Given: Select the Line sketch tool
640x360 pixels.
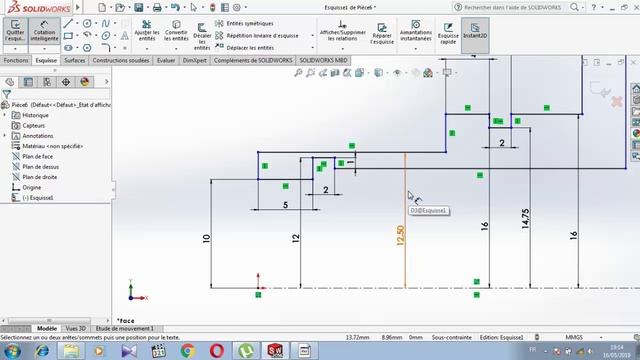Looking at the screenshot, I should (x=69, y=23).
